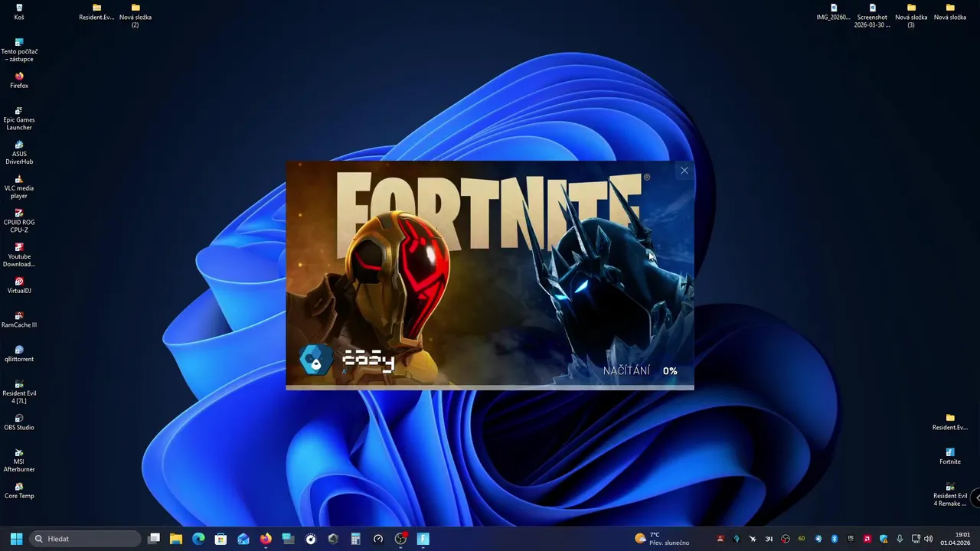Select the Youtube Downloader desktop icon
The width and height of the screenshot is (980, 551).
click(19, 255)
